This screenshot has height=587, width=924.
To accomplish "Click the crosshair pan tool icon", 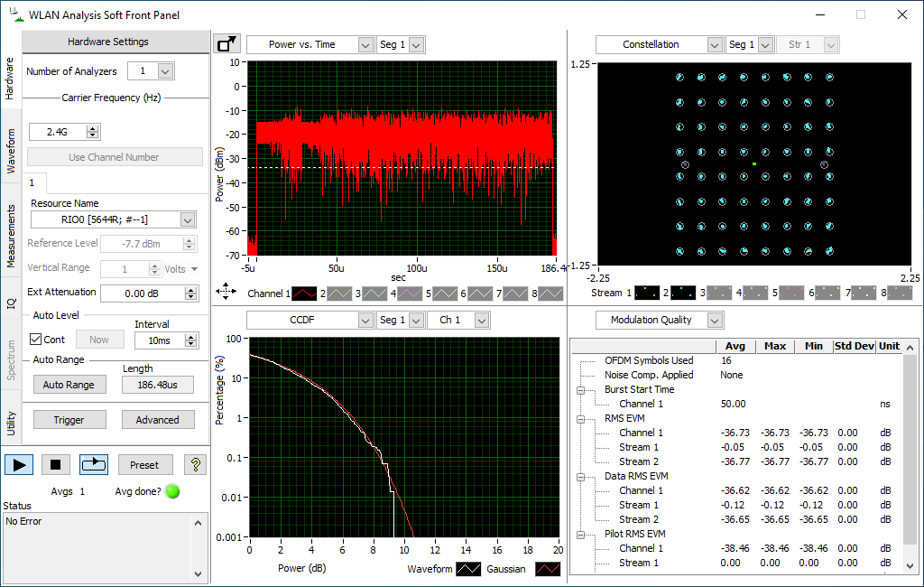I will (226, 292).
